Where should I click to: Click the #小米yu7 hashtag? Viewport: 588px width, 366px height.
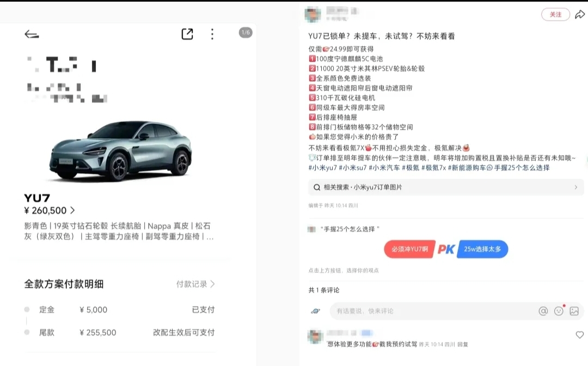coord(322,168)
